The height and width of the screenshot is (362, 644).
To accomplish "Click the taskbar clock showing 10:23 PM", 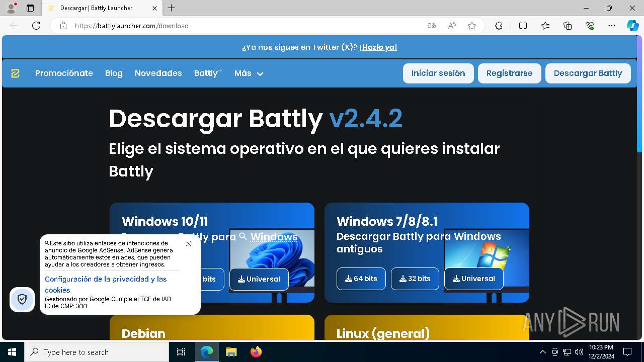I will point(601,352).
